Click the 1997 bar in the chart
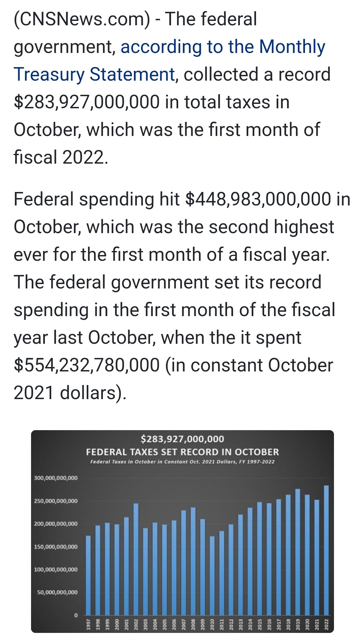Screen dimensions: 364x641 point(88,575)
